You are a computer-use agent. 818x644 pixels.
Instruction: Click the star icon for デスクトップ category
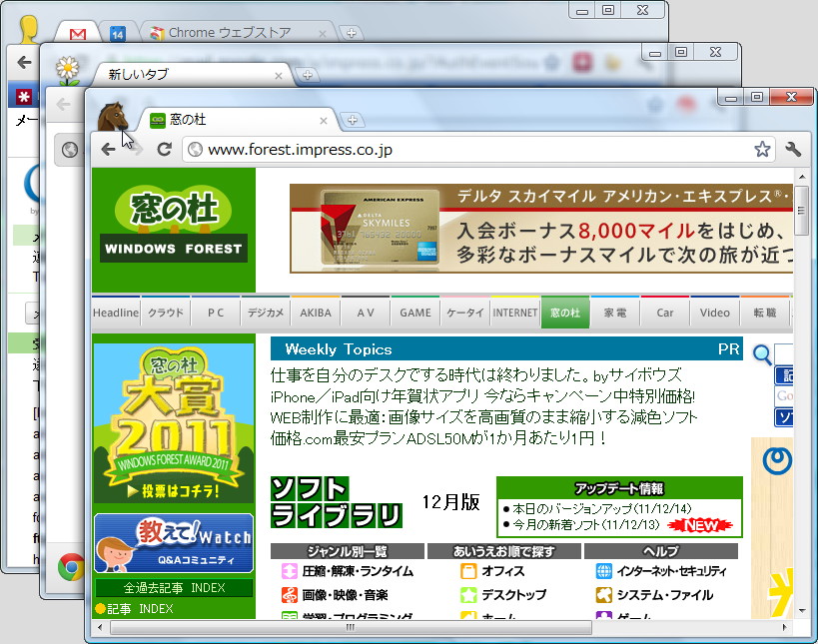(x=467, y=596)
